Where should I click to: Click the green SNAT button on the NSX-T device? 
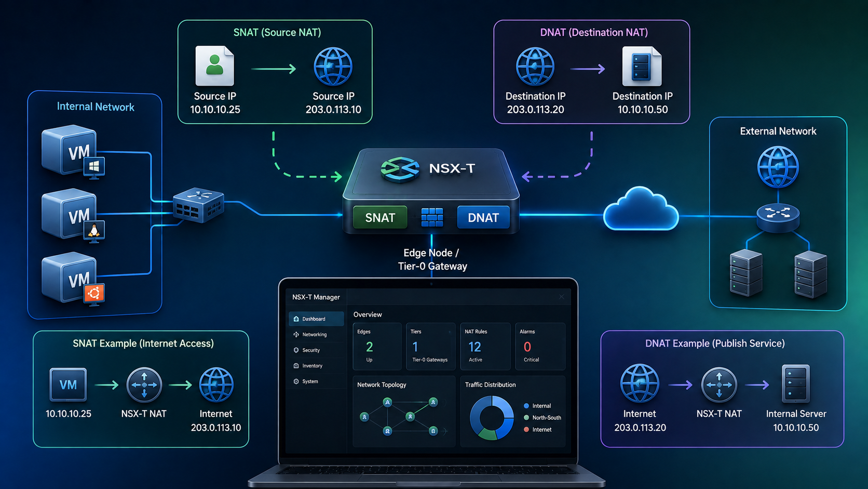[x=380, y=218]
